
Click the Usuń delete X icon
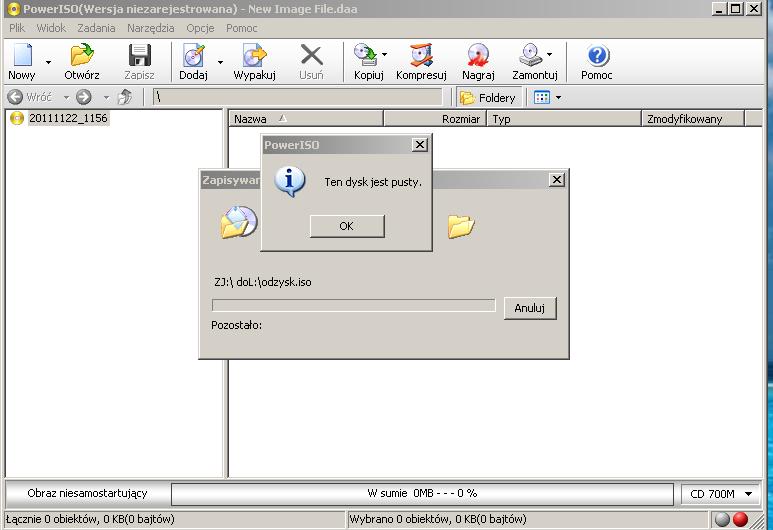point(312,55)
